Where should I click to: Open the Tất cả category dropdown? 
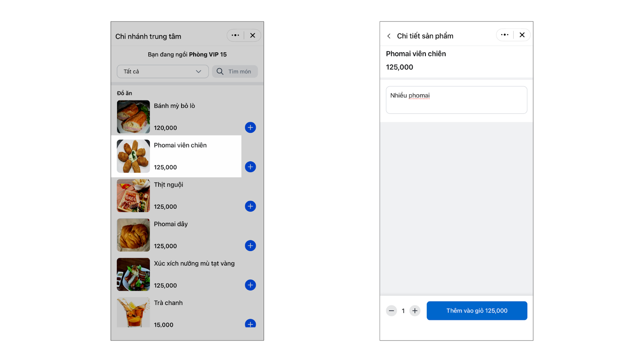(163, 72)
